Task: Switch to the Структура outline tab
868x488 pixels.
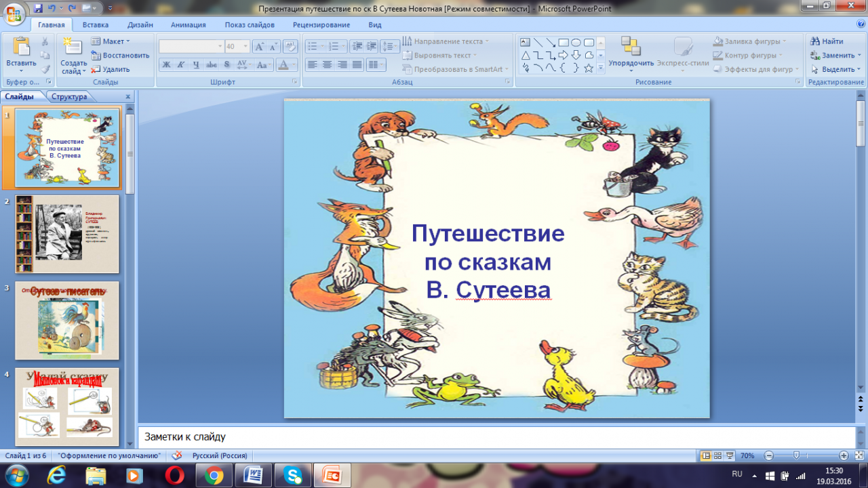Action: click(69, 96)
